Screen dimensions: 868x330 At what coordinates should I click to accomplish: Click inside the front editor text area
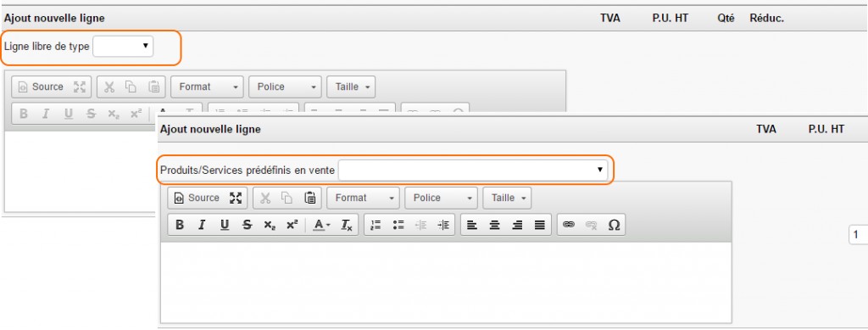(446, 282)
